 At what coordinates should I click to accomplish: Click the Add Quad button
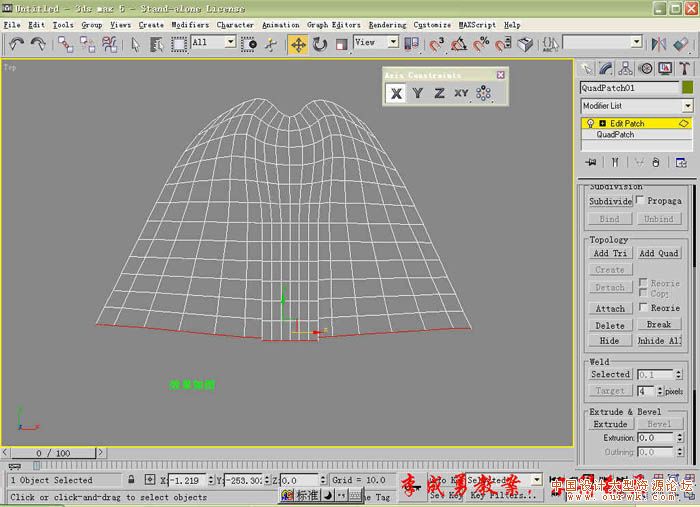pyautogui.click(x=659, y=253)
